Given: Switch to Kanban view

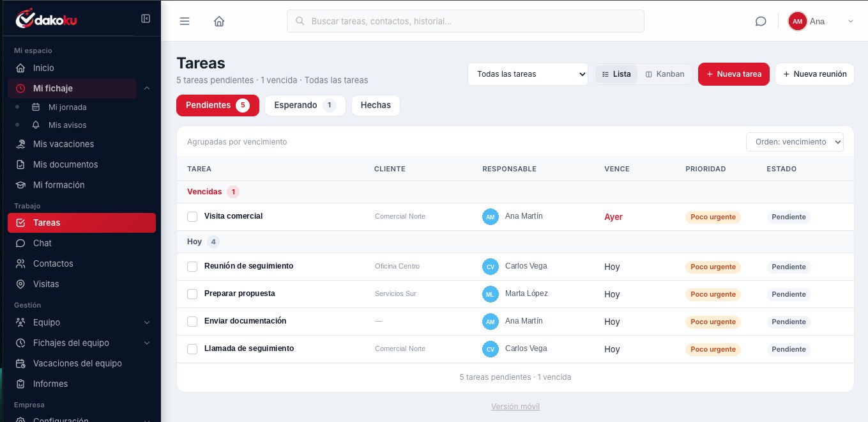Looking at the screenshot, I should 665,74.
